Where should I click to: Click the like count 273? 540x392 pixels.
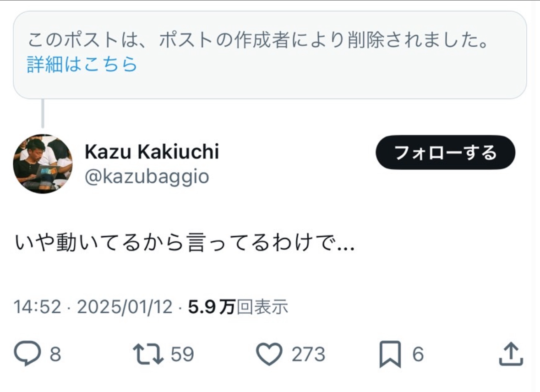point(309,354)
